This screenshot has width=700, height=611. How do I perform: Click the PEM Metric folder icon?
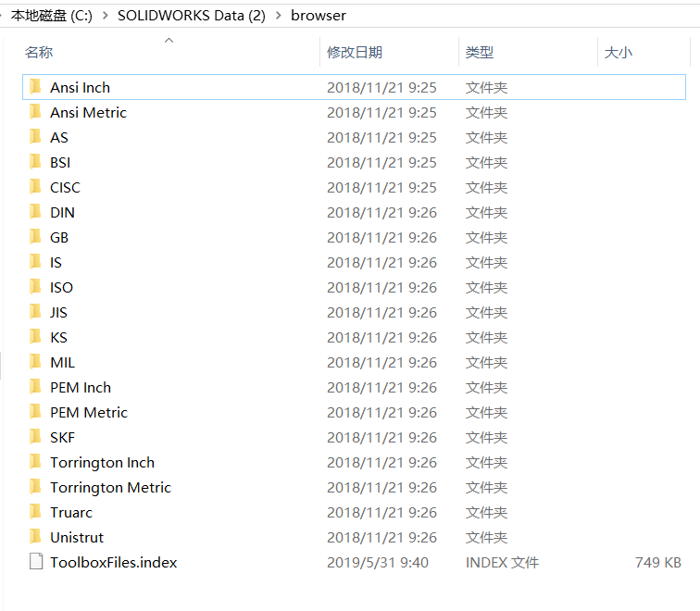click(x=36, y=412)
